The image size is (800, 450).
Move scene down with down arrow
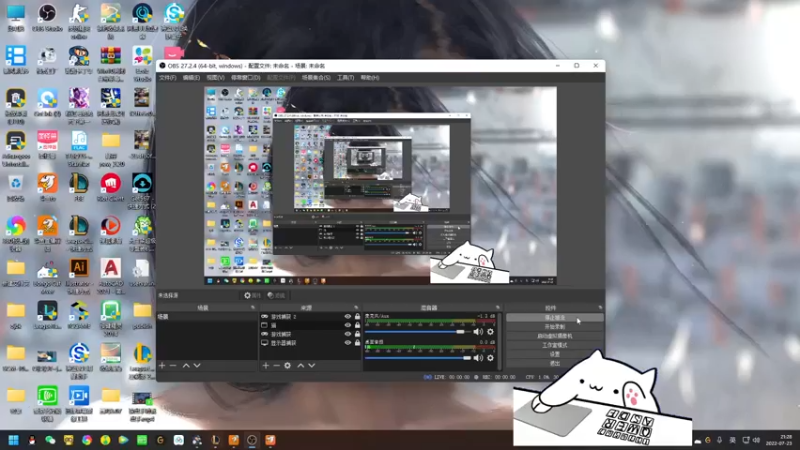[x=197, y=366]
